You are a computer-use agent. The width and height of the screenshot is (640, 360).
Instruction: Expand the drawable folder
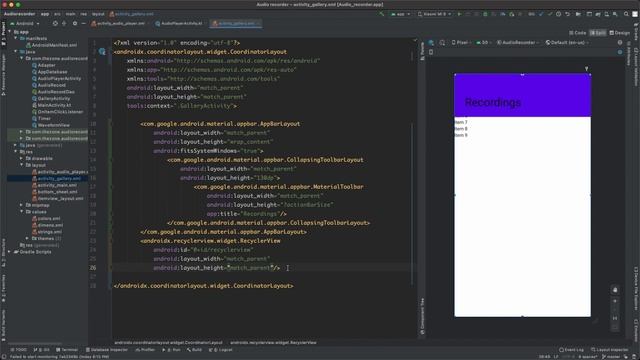(22, 158)
